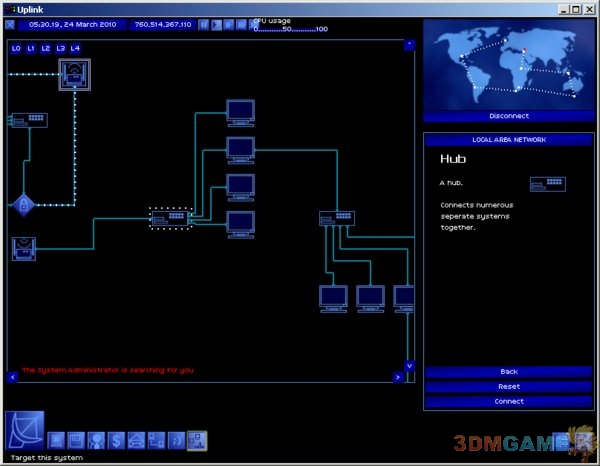Viewport: 600px width, 466px height.
Task: Switch to LAN level L4
Action: coord(76,48)
